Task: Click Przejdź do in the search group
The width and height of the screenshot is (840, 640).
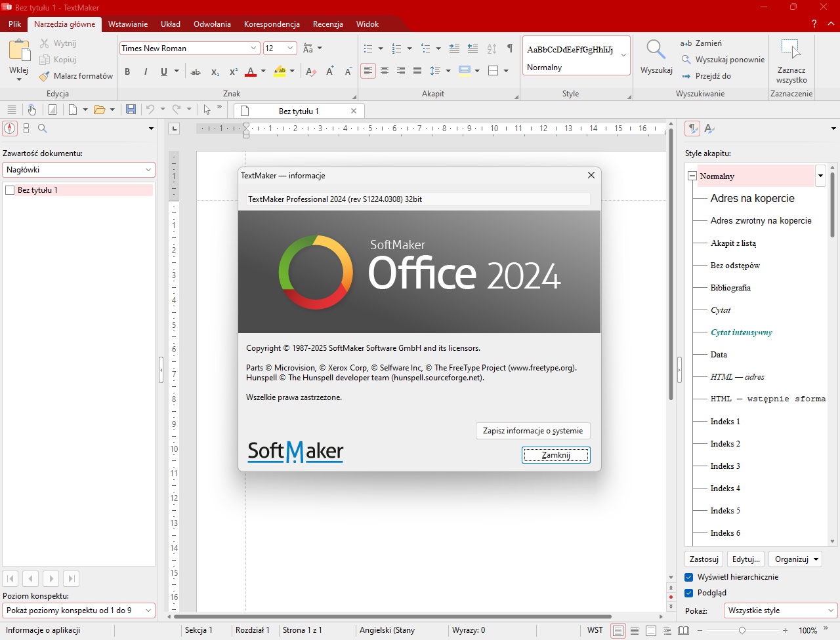Action: click(x=706, y=76)
